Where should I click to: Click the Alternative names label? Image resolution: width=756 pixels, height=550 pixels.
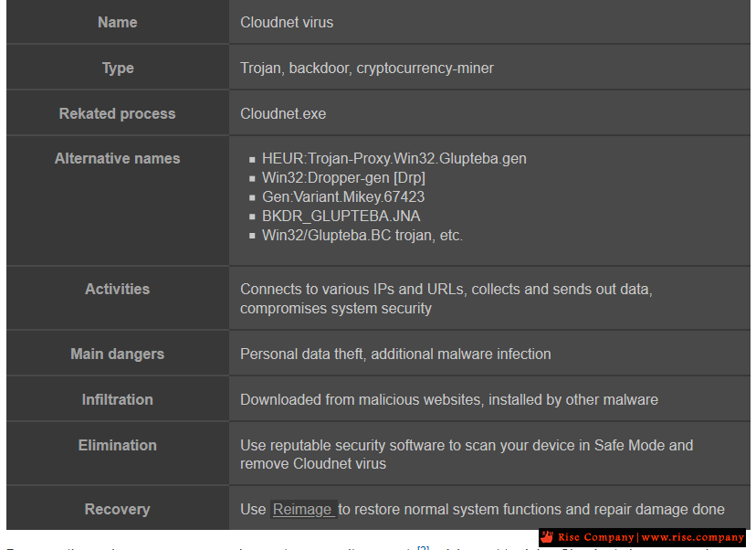[117, 158]
